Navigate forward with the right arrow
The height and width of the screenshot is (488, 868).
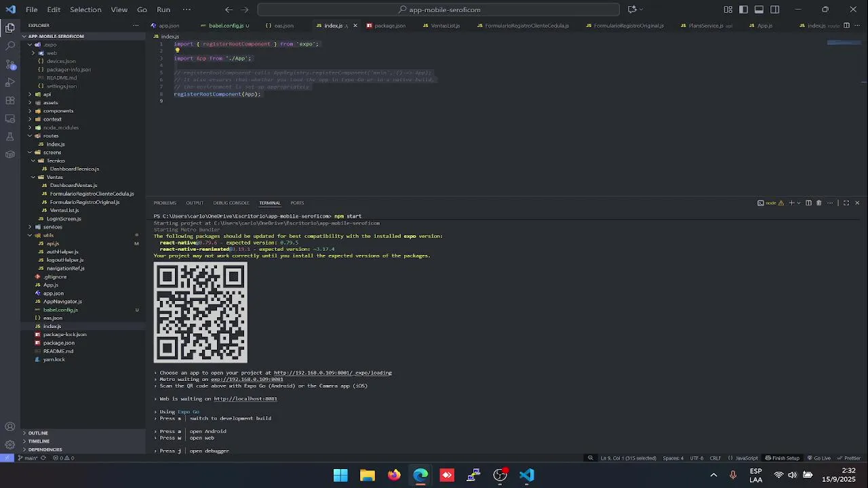pyautogui.click(x=244, y=9)
